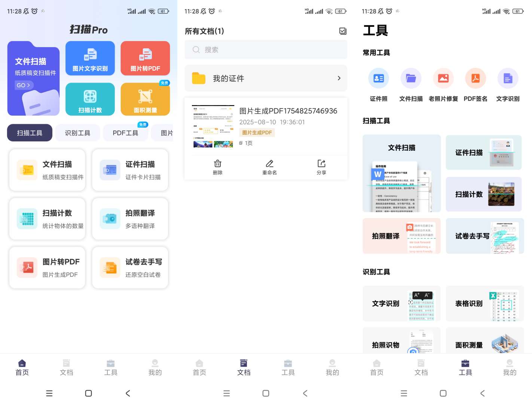Open 拍照翻译 card on tools page
Screen dimensions: 532x404
[x=402, y=236]
